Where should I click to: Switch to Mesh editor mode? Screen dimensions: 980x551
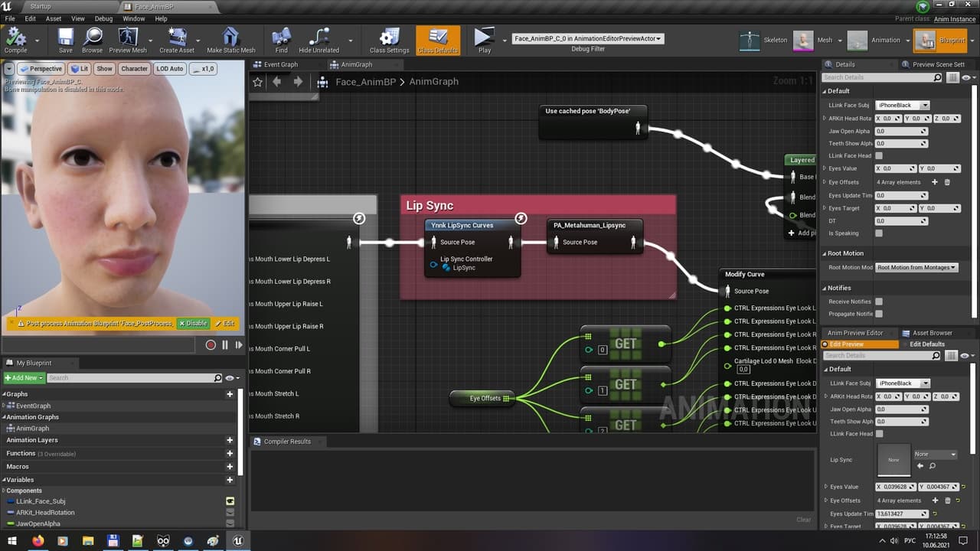(x=803, y=41)
